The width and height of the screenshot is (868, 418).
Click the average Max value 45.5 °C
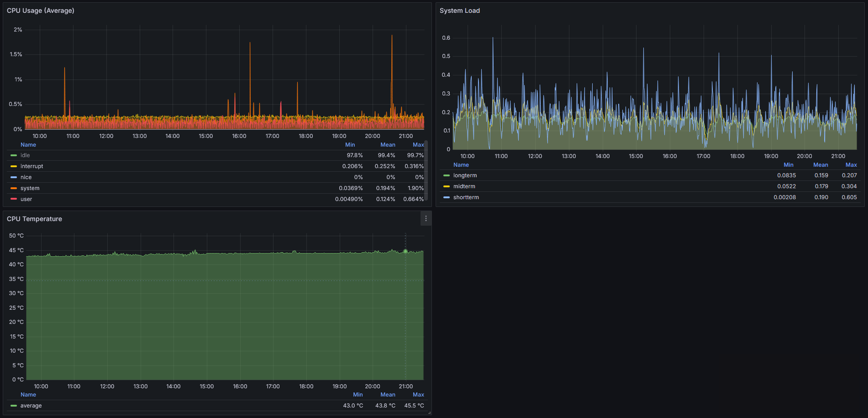[414, 406]
